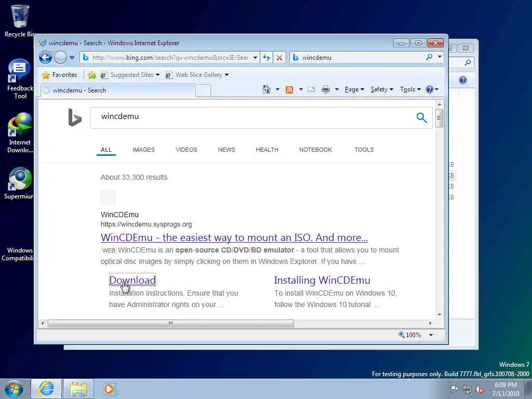Open the Feedback Tool desktop icon
This screenshot has height=399, width=532.
click(20, 79)
